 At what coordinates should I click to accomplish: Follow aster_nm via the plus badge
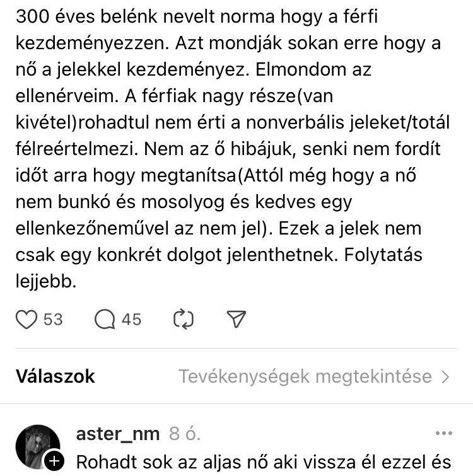tap(55, 461)
